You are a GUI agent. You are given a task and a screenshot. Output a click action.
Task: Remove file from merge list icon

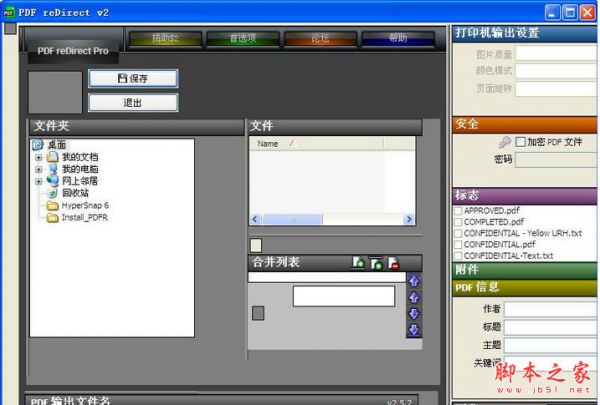393,263
